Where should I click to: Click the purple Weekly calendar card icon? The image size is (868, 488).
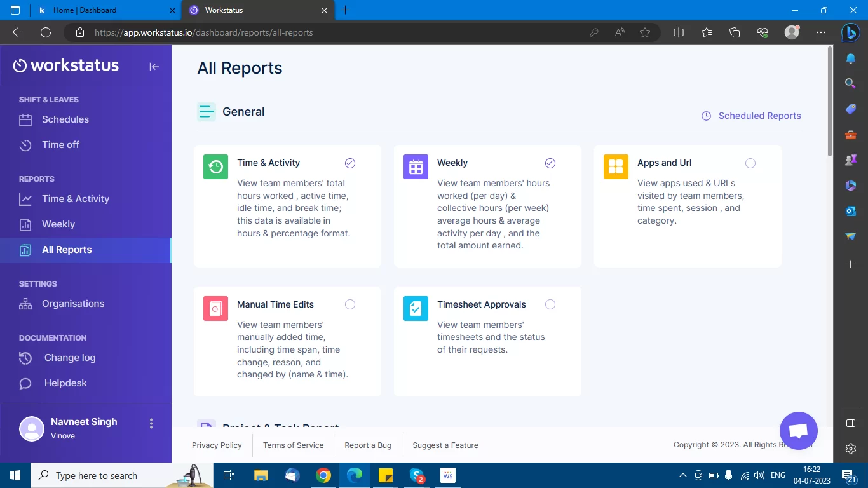coord(416,166)
